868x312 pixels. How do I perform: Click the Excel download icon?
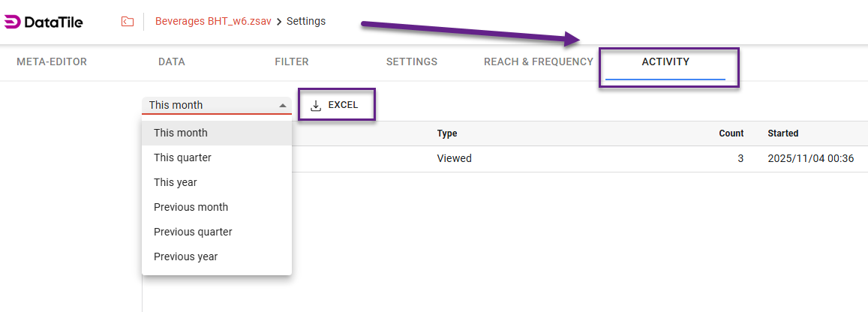(x=316, y=106)
